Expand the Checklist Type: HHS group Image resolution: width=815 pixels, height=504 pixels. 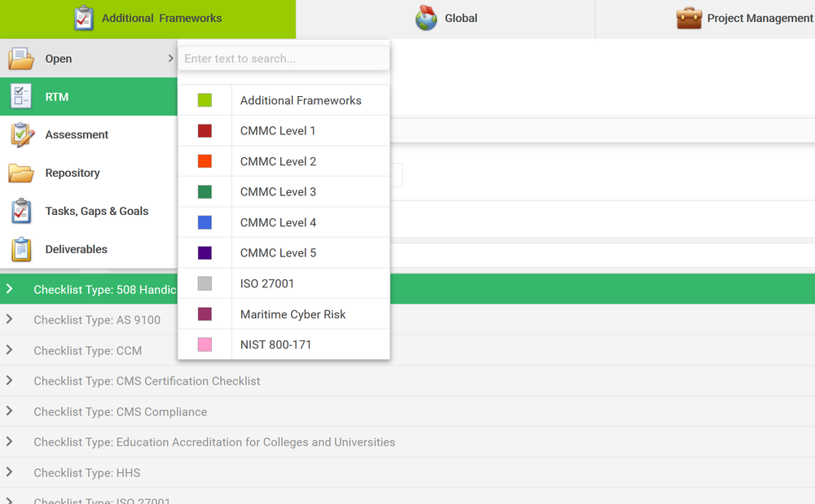pos(10,472)
